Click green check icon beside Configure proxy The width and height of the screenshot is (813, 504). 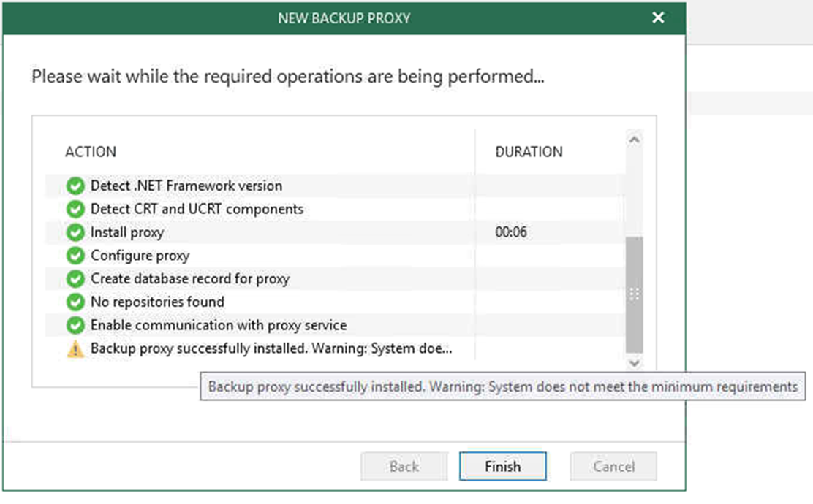75,256
